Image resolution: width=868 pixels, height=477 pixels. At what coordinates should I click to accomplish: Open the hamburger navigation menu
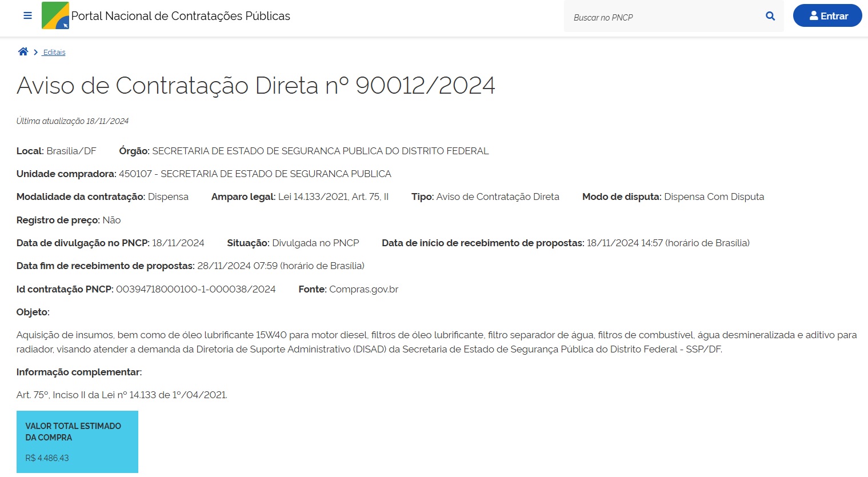[x=27, y=16]
